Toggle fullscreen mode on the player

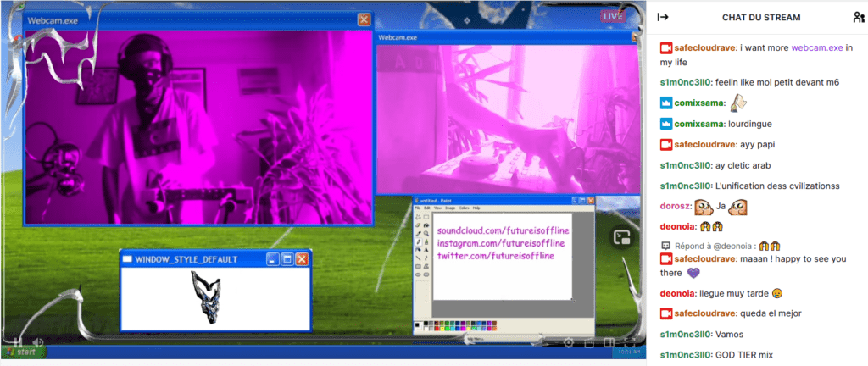coord(628,342)
